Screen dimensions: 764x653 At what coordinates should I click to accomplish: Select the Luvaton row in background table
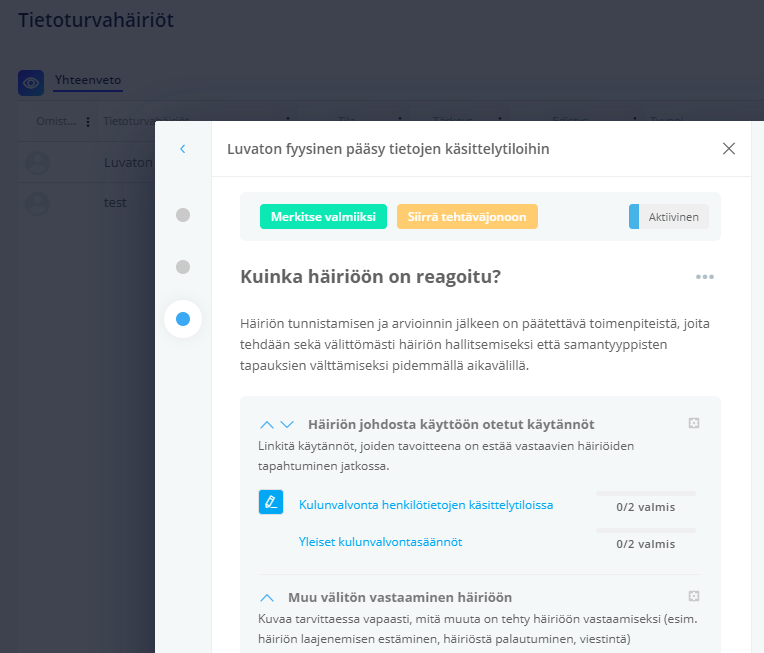tap(86, 163)
